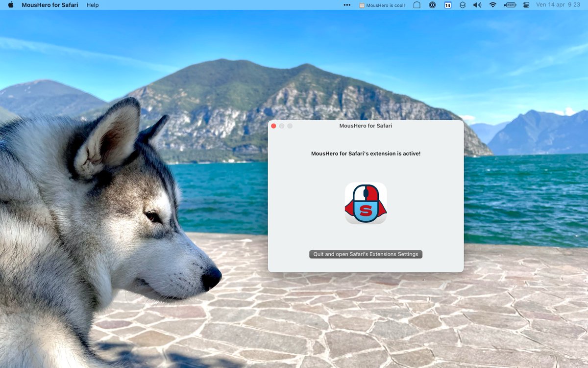Click the stacked layers menu bar icon
588x368 pixels.
[463, 5]
